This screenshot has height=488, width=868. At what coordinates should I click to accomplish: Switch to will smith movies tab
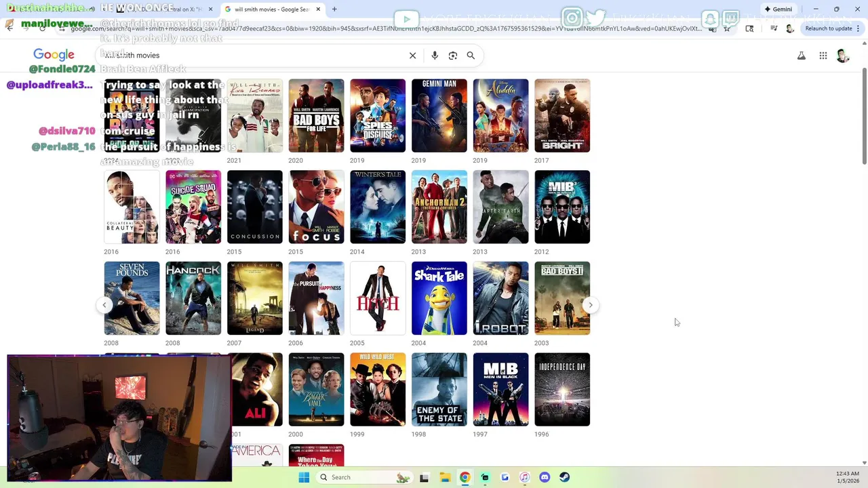click(x=271, y=9)
